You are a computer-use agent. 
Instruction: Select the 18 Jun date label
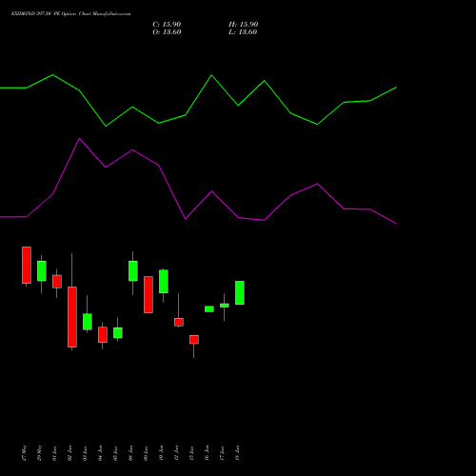[x=238, y=453]
